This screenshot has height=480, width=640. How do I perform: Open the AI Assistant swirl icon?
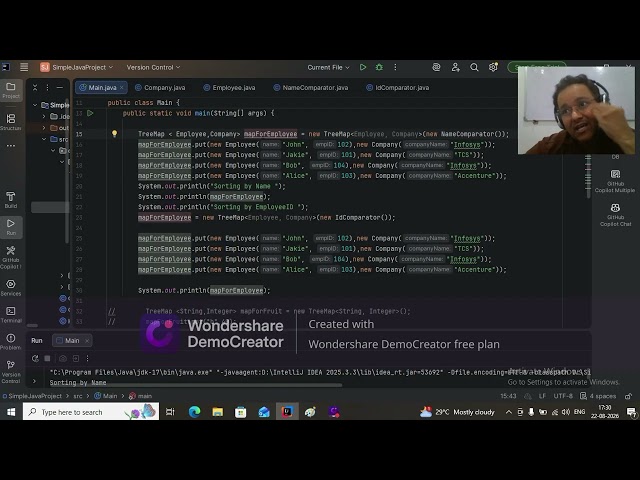pos(436,67)
